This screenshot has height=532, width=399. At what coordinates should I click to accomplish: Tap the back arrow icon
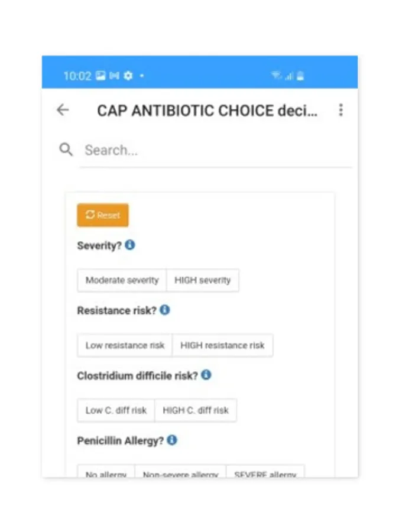coord(63,110)
